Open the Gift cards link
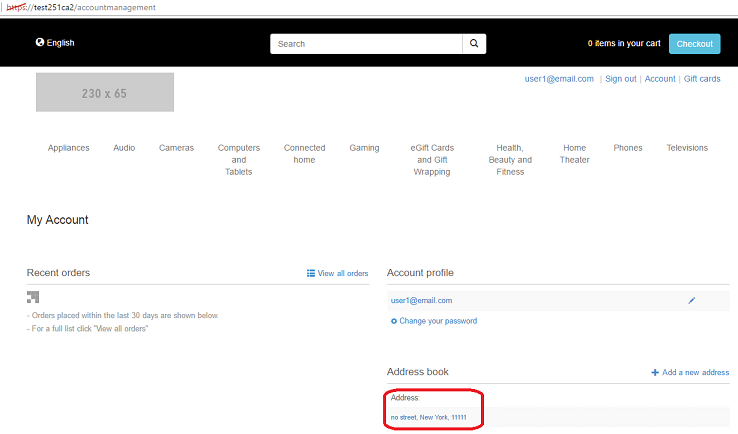The image size is (738, 434). click(x=702, y=79)
